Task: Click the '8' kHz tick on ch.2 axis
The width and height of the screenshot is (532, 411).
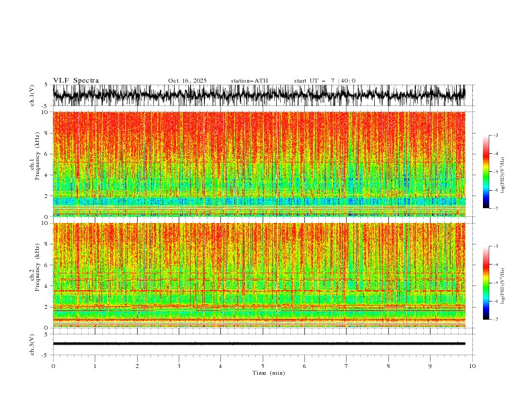Action: (47, 244)
